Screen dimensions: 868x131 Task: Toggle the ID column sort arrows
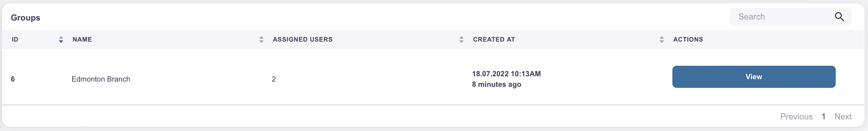(61, 39)
